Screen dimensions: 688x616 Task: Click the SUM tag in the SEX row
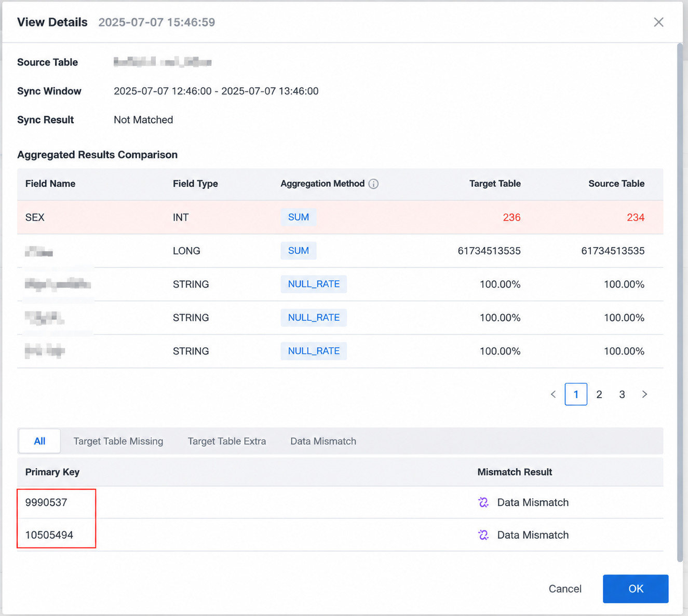point(299,217)
